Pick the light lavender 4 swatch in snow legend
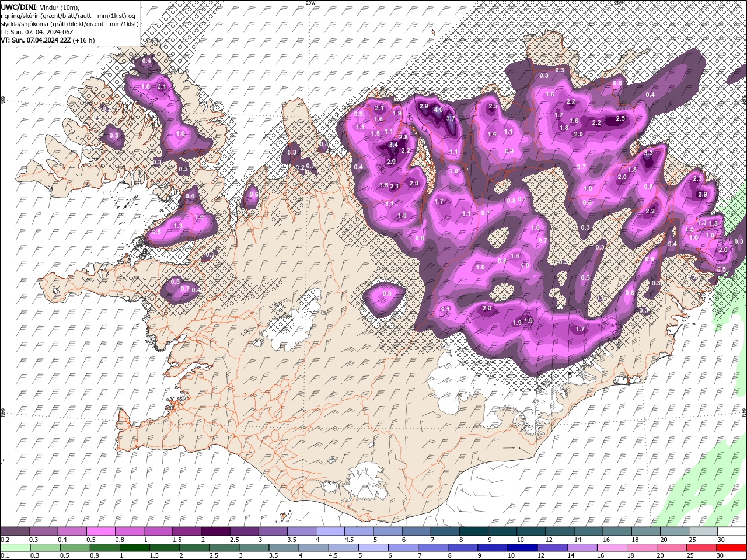747x560 pixels. pos(330,531)
